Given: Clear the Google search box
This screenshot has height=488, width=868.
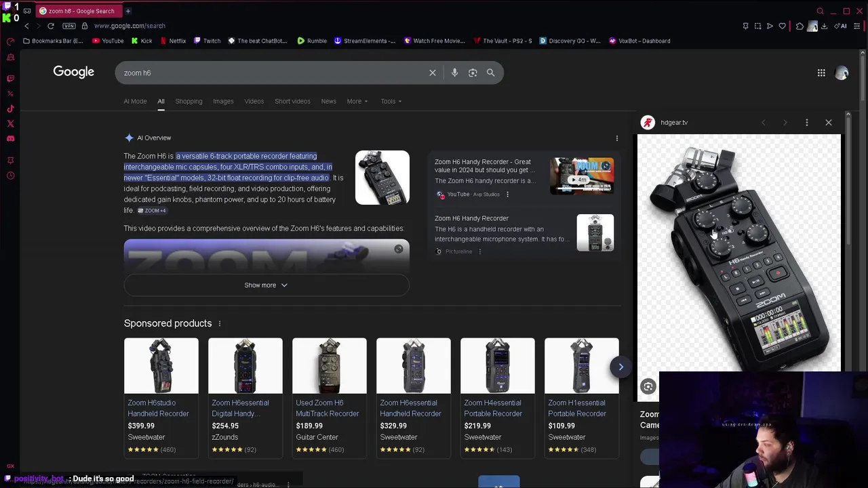Looking at the screenshot, I should click(433, 73).
